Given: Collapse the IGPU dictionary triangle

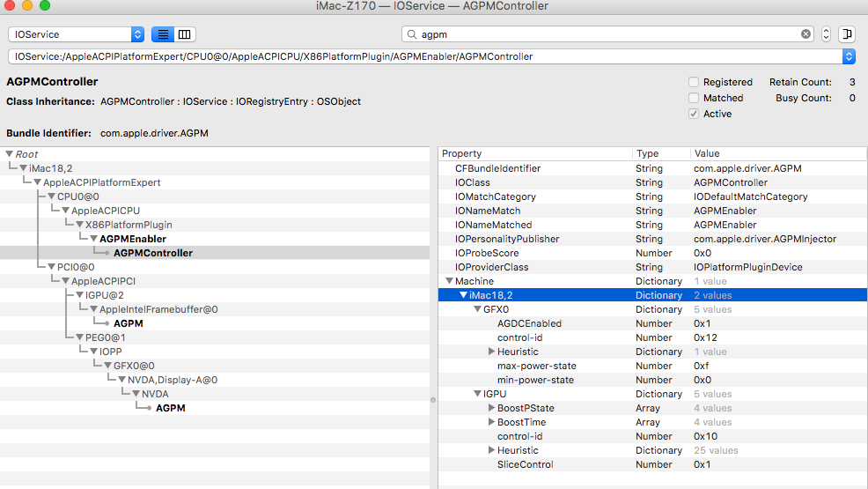Looking at the screenshot, I should click(477, 394).
